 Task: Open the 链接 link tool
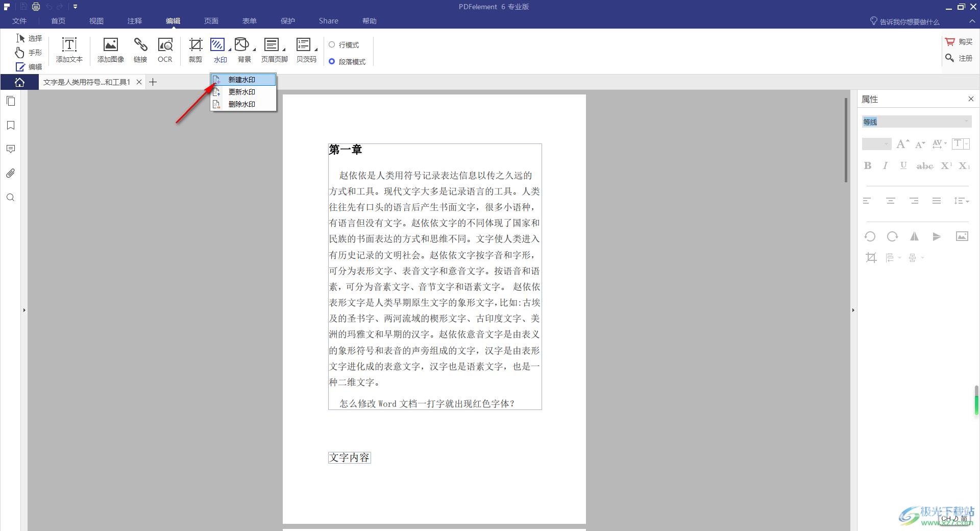pos(140,50)
